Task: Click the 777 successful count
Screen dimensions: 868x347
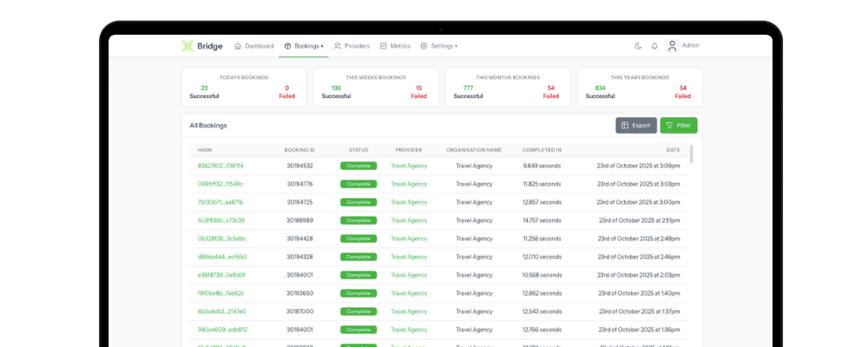Action: point(469,88)
